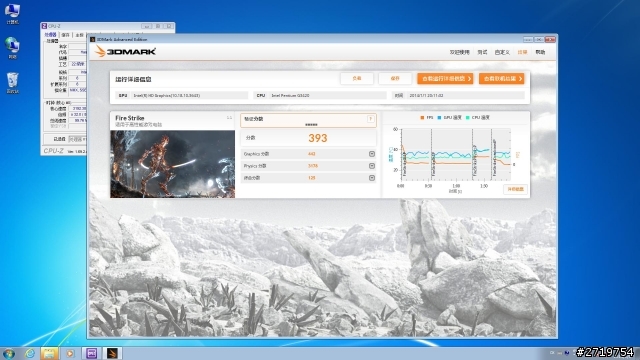Toggle the teal CPU temperature legend swatch
Image resolution: width=640 pixels, height=360 pixels.
(467, 118)
